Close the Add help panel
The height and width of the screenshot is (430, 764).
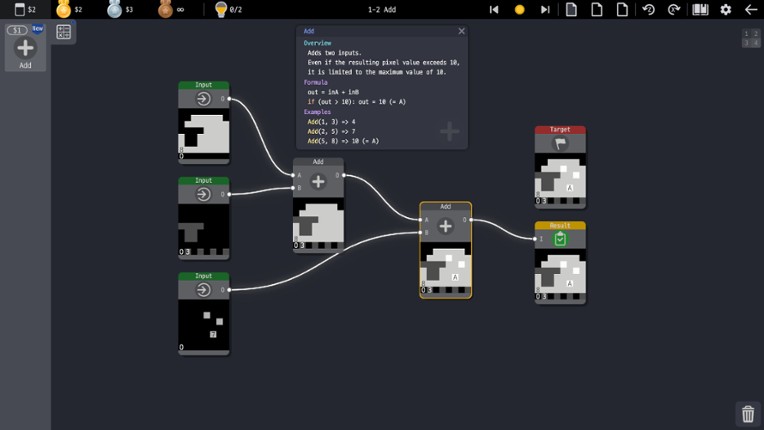pos(461,31)
